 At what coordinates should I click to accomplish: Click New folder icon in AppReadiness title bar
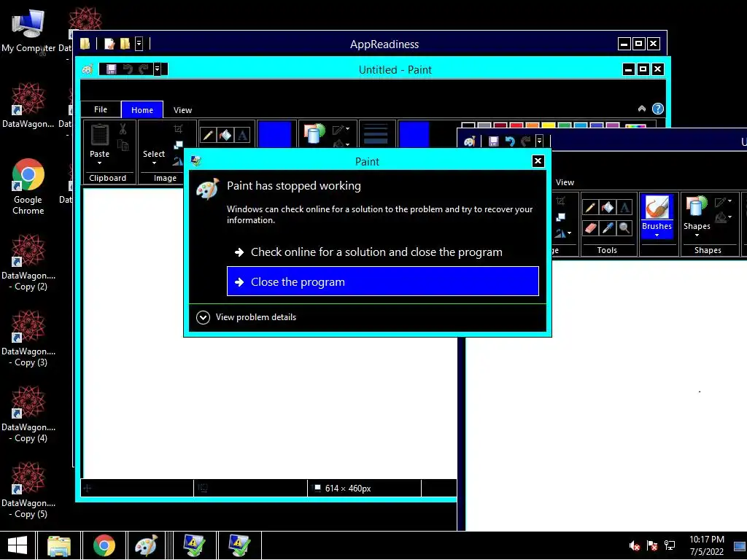125,44
